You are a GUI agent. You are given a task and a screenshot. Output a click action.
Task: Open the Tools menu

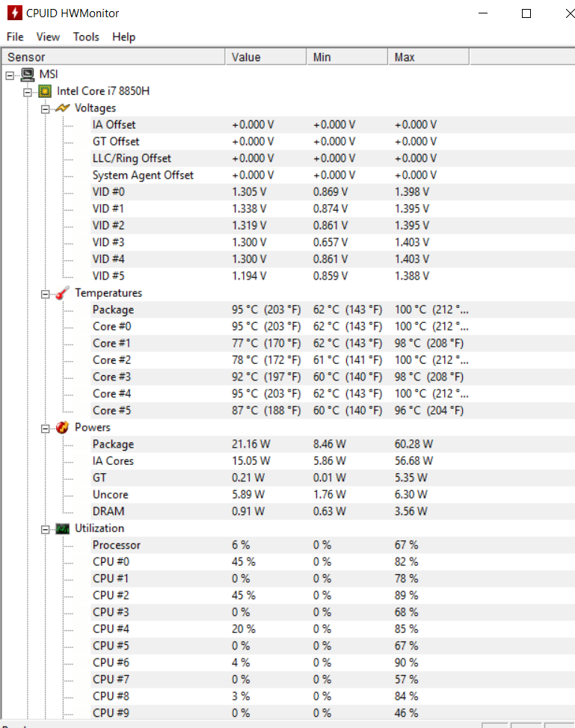(x=86, y=37)
